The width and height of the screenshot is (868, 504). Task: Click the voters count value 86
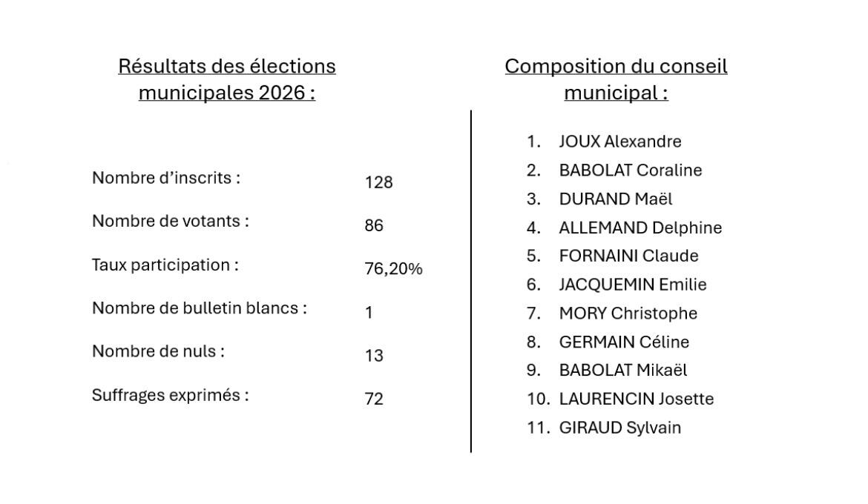pyautogui.click(x=374, y=225)
